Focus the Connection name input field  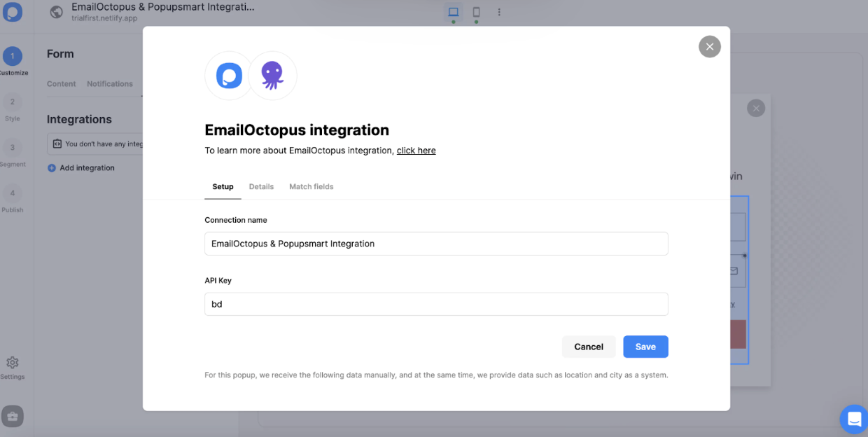click(436, 244)
